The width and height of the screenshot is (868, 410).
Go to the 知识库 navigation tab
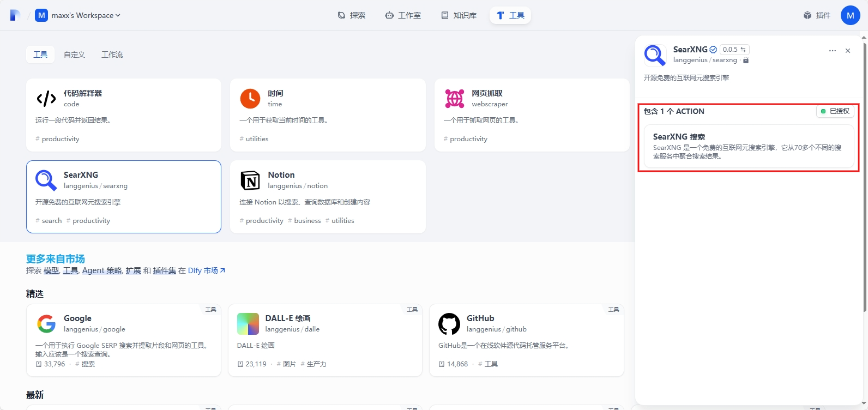(459, 15)
